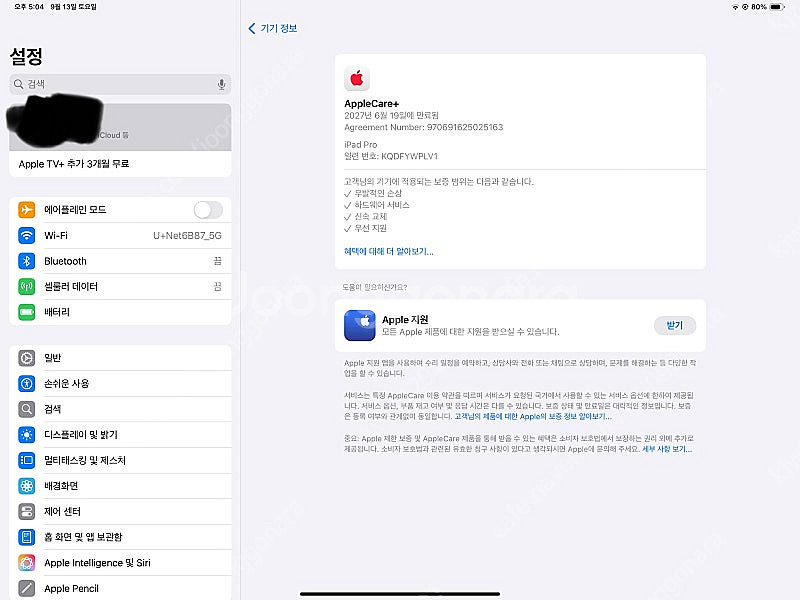Click the 멀티태스킹 및 제스처 icon

[27, 460]
